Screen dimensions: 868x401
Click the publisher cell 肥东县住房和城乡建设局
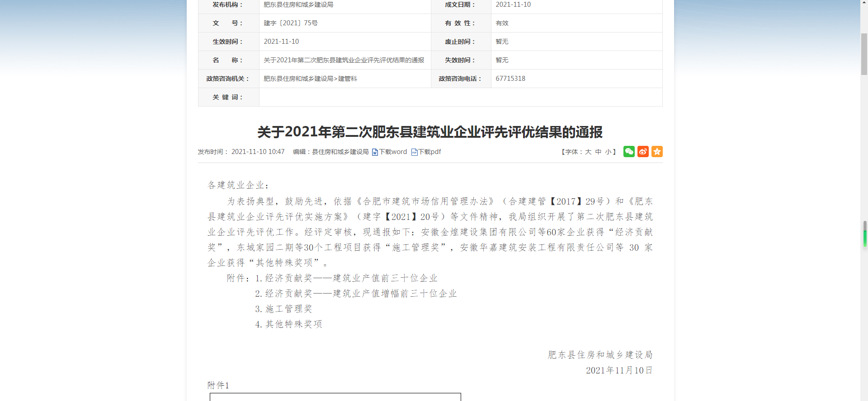point(298,5)
